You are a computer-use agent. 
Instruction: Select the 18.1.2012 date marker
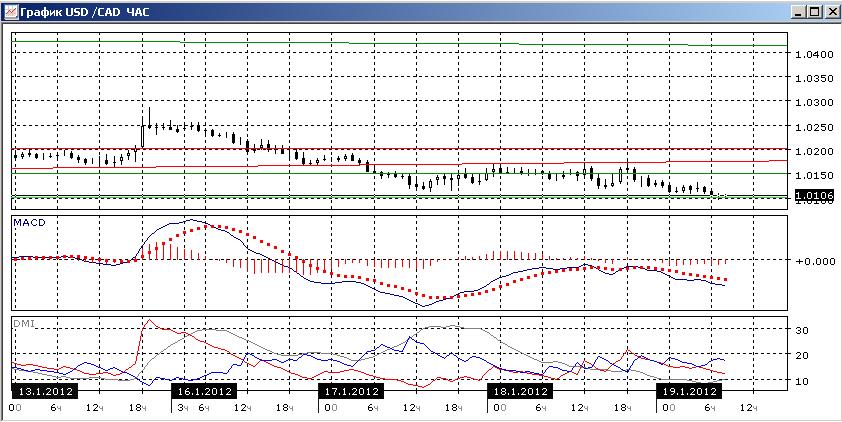pos(519,390)
